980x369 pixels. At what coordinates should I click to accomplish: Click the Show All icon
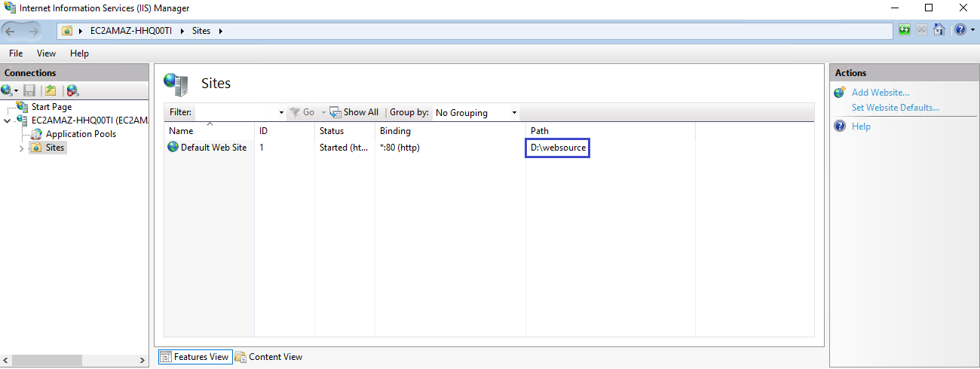pyautogui.click(x=335, y=112)
